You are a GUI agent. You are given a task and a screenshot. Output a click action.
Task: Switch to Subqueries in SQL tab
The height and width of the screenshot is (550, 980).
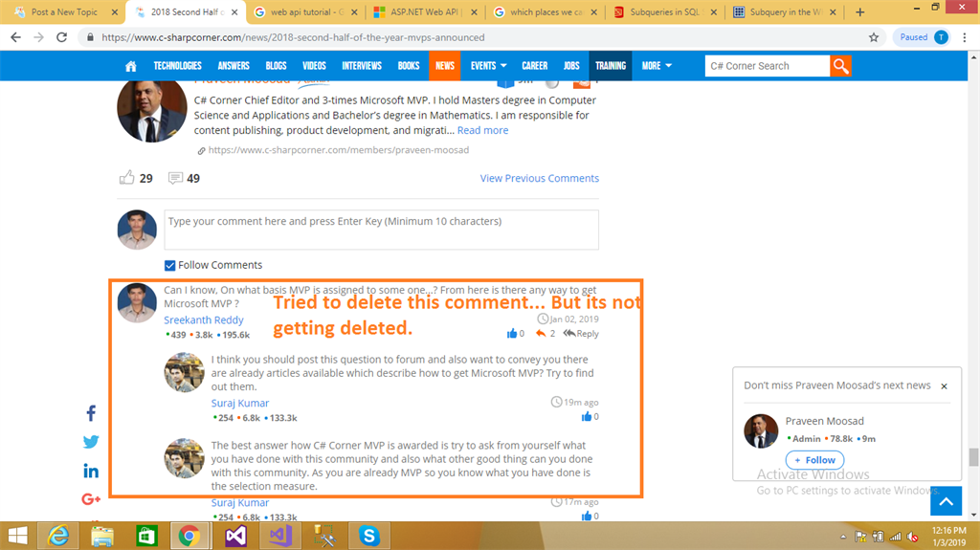click(665, 11)
